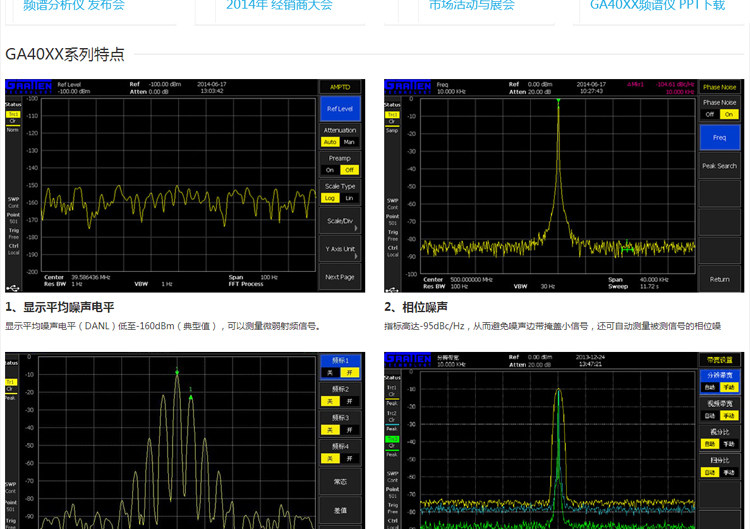
Task: Set 分辨带宽 to 手动
Action: click(x=729, y=387)
